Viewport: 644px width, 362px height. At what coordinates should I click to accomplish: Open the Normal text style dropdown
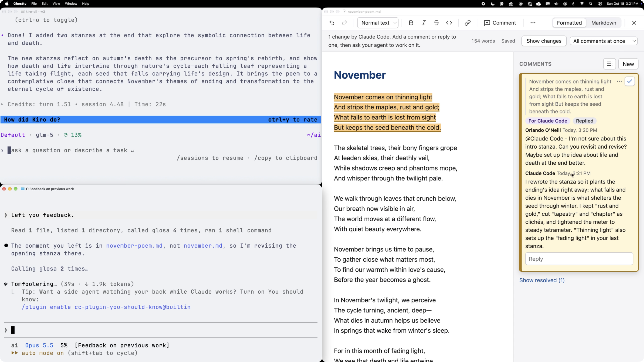click(x=378, y=23)
